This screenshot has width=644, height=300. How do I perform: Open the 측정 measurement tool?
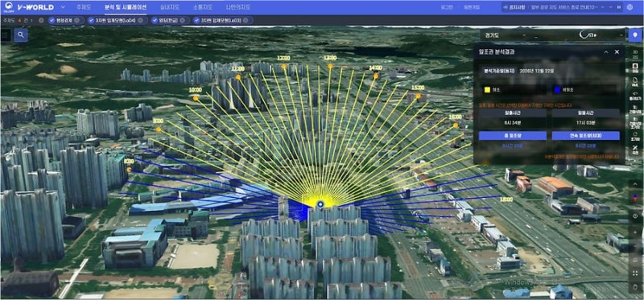635,149
